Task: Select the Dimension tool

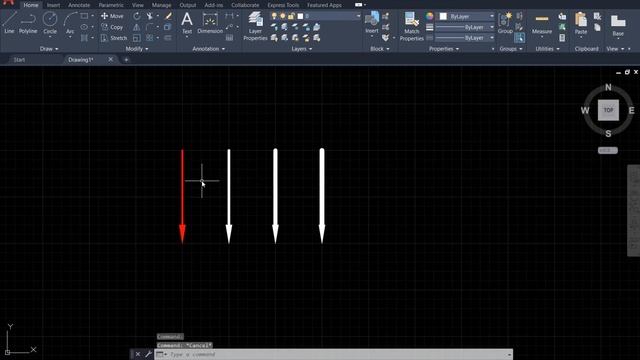Action: pos(210,23)
